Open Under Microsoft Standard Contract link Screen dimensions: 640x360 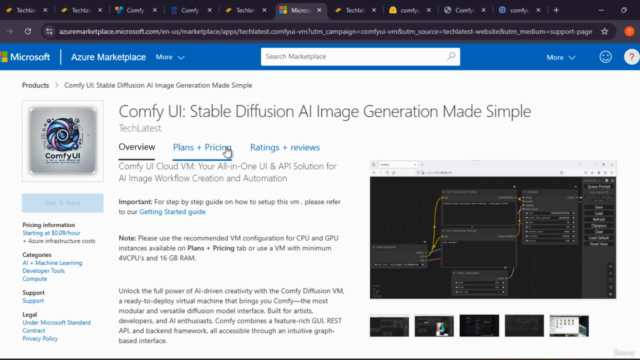click(56, 327)
